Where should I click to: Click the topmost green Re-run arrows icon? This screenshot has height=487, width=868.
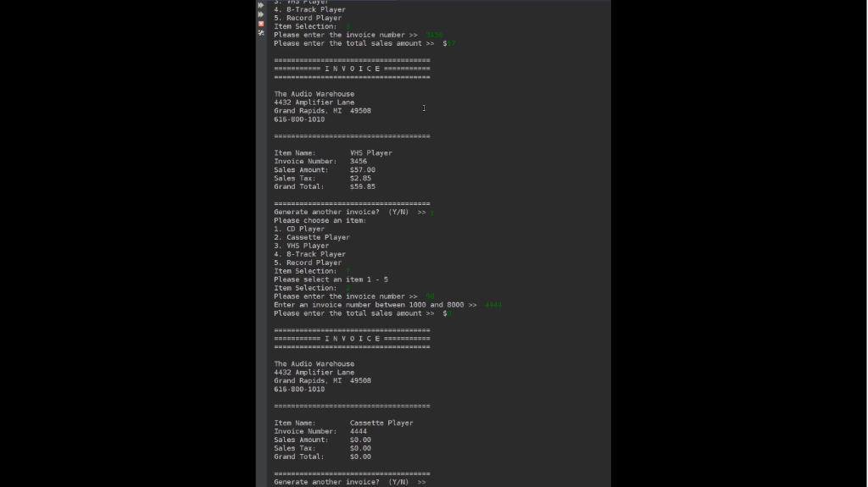[x=261, y=5]
